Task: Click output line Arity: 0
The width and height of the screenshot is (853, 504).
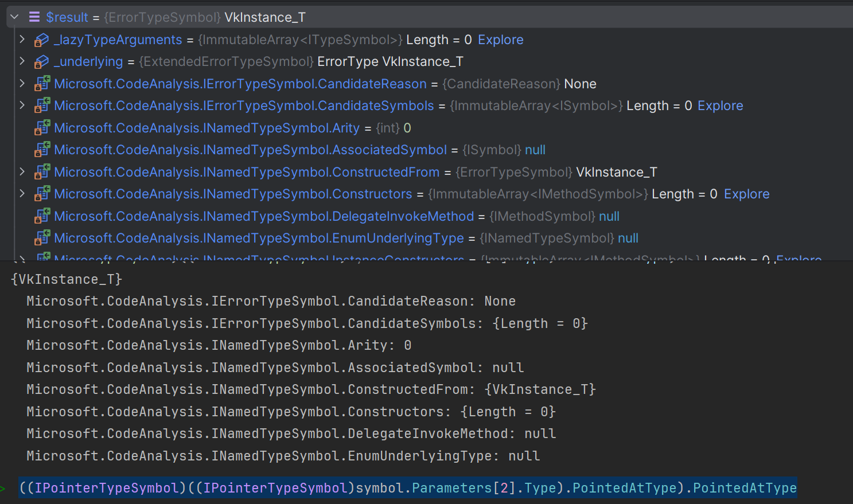Action: pyautogui.click(x=219, y=345)
